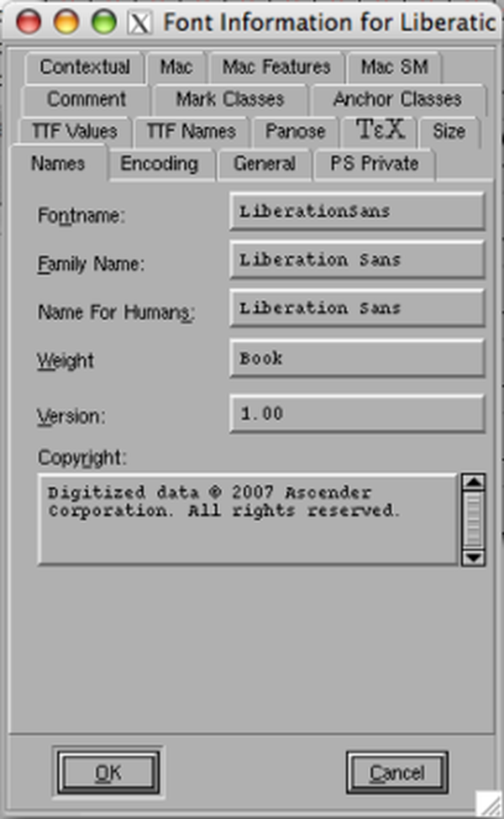Click the window resize grip corner

click(489, 804)
